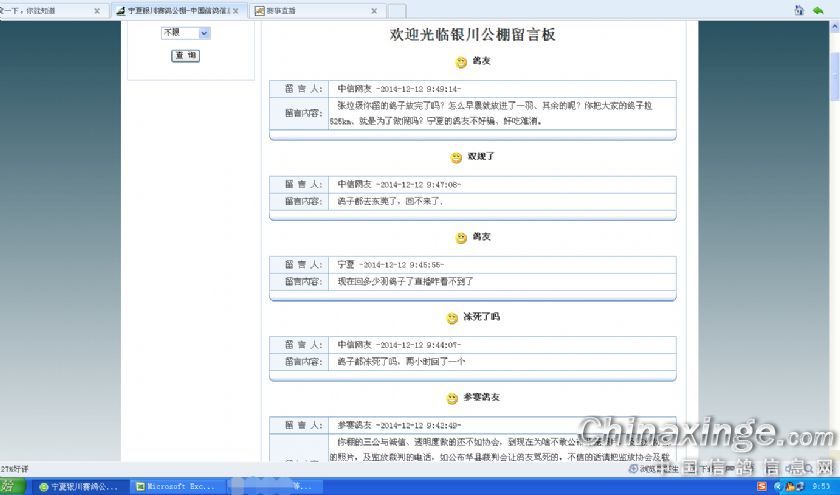Close the 宁夏银川赛鸽公棚 tab

coord(236,11)
